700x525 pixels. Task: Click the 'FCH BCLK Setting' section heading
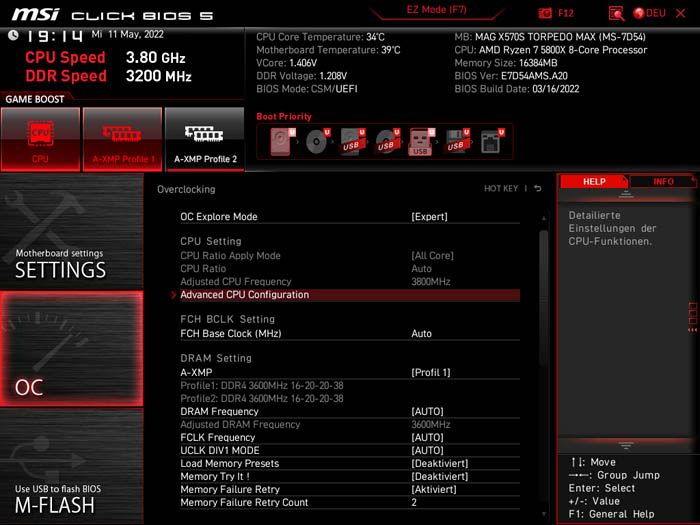tap(228, 320)
